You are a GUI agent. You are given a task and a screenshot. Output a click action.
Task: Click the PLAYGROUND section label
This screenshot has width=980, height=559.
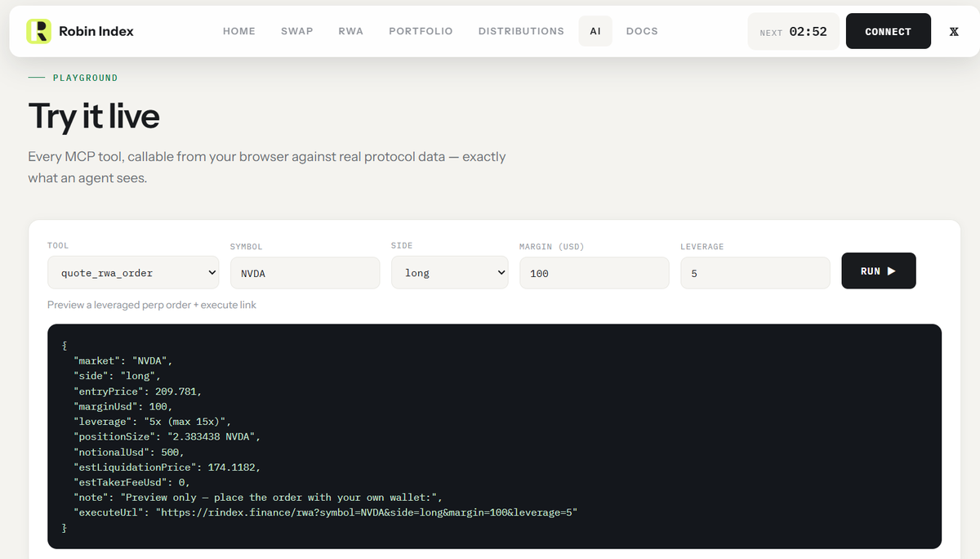click(85, 78)
